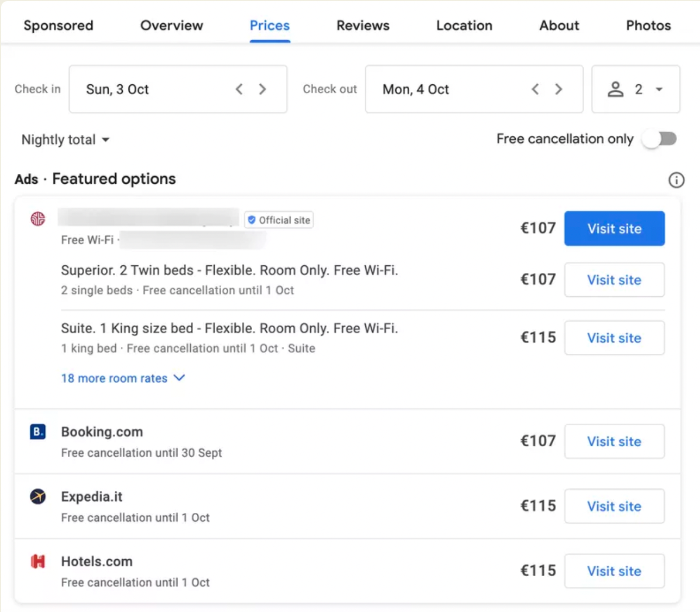Click the Superior room €107 price
This screenshot has width=700, height=612.
pyautogui.click(x=538, y=279)
